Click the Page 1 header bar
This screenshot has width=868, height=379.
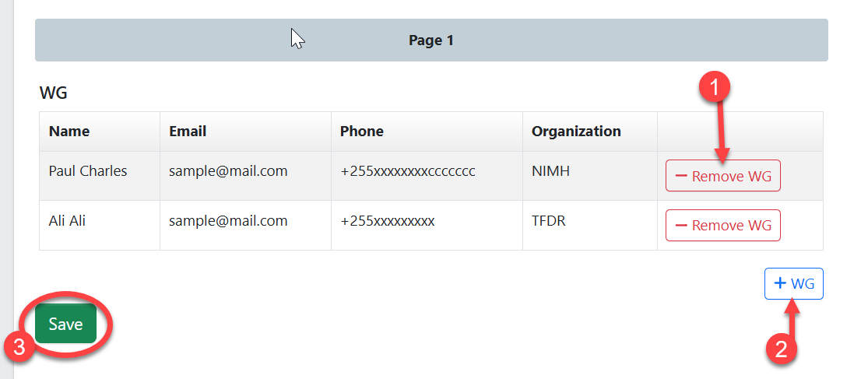coord(430,40)
